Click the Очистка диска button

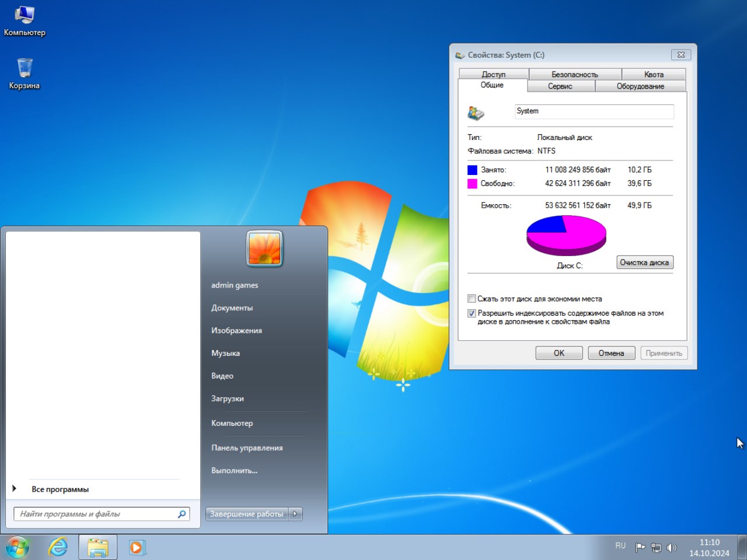[644, 262]
